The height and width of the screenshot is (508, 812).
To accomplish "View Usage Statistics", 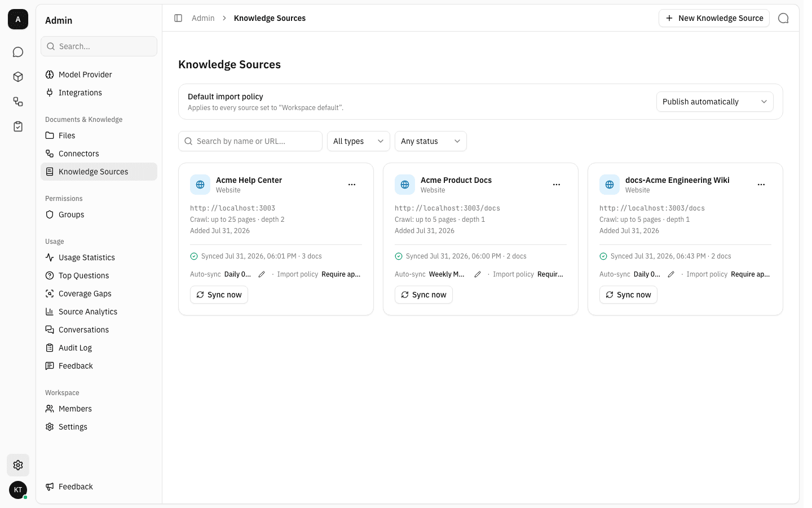I will 99,257.
